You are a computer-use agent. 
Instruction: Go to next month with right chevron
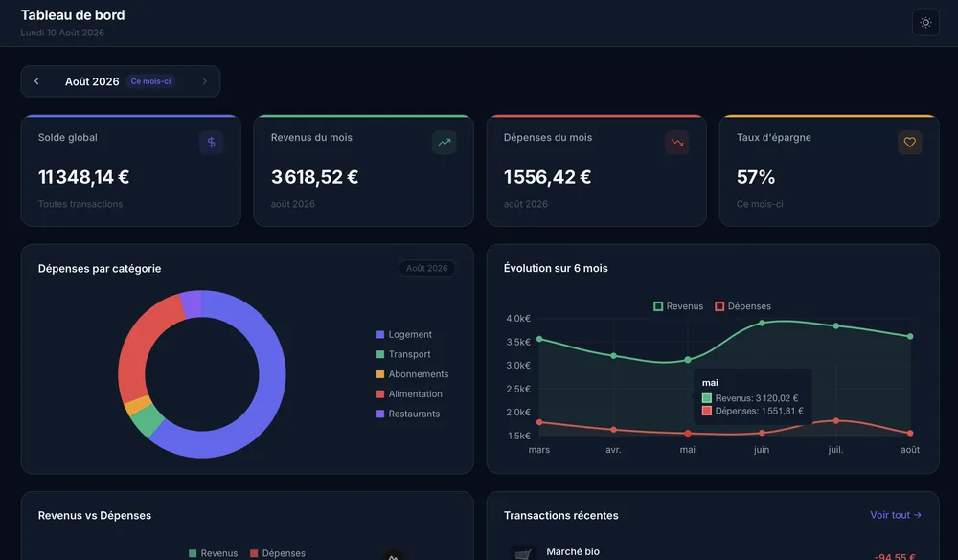click(x=204, y=81)
